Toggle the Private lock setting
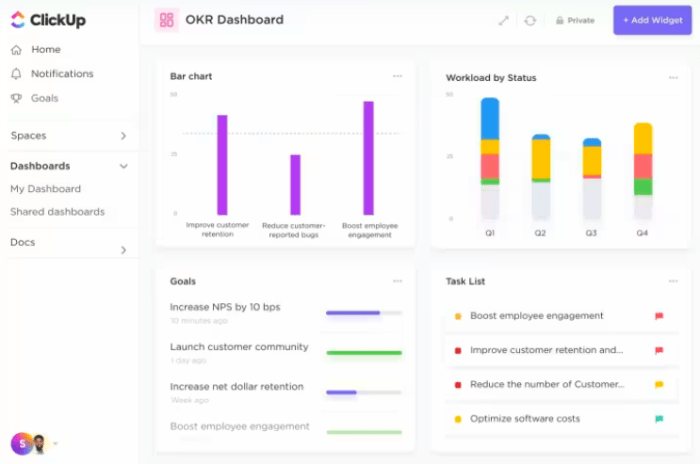 click(x=574, y=20)
